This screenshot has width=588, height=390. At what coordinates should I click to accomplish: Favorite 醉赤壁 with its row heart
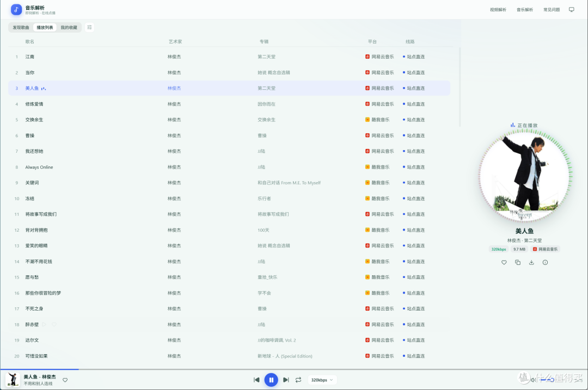coord(54,324)
